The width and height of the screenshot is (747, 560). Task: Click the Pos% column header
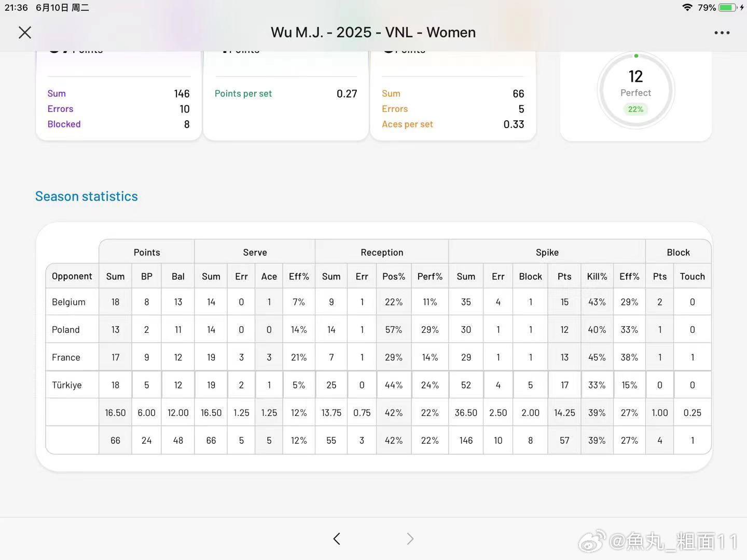(394, 276)
